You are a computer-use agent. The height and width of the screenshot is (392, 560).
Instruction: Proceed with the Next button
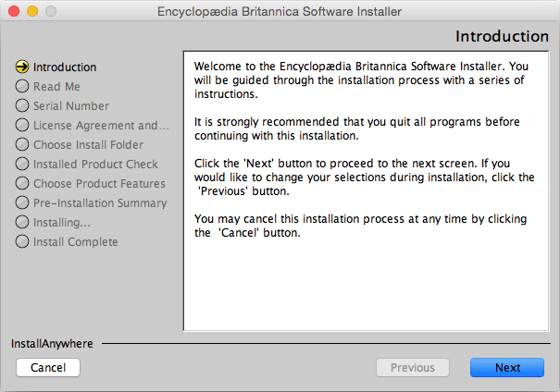point(507,367)
